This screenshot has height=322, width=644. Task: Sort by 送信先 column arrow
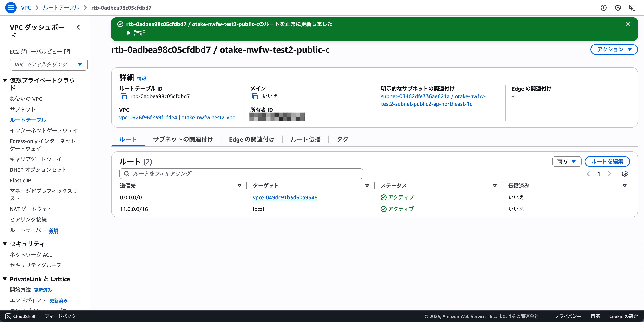(x=239, y=186)
